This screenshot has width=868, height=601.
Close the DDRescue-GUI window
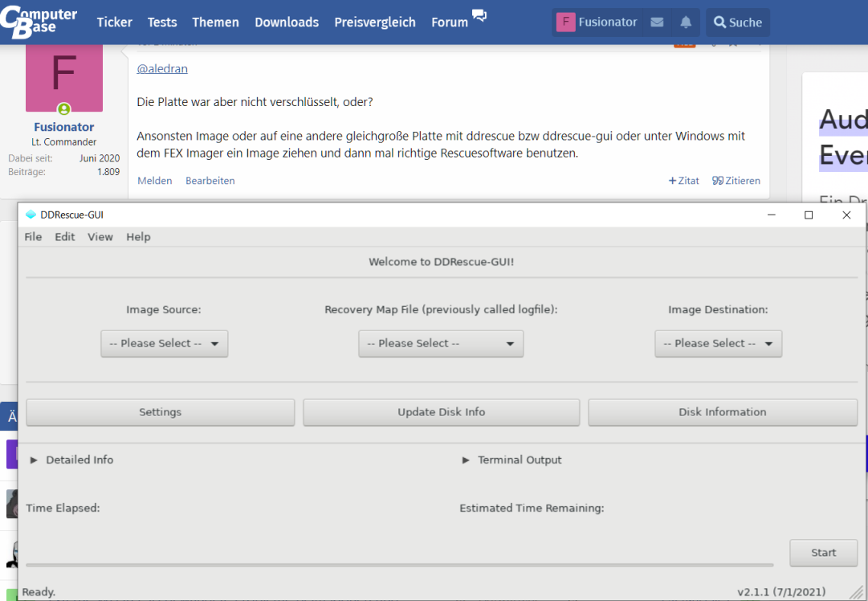point(846,215)
